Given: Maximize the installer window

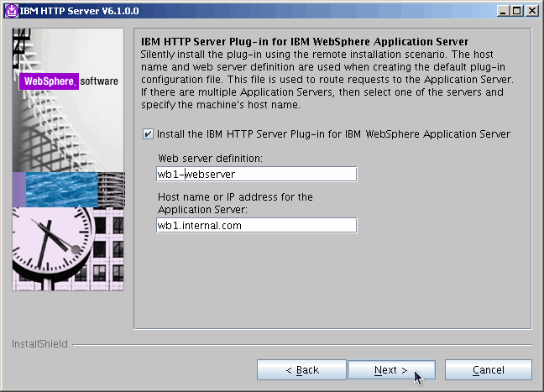Looking at the screenshot, I should (516, 10).
